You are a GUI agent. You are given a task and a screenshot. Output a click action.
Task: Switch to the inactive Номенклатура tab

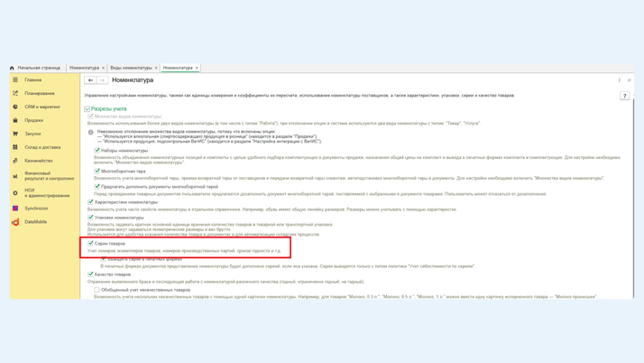[x=84, y=68]
